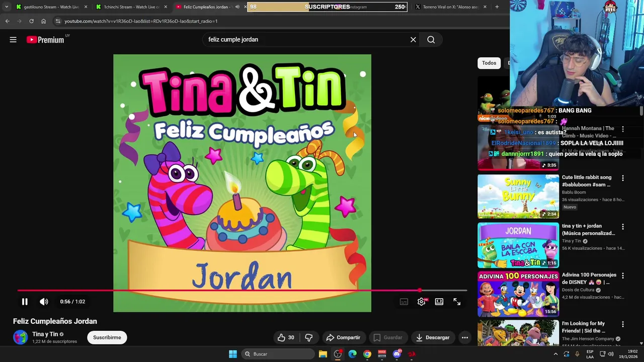This screenshot has width=644, height=362.
Task: Clear the search box with the X
Action: coord(413,40)
